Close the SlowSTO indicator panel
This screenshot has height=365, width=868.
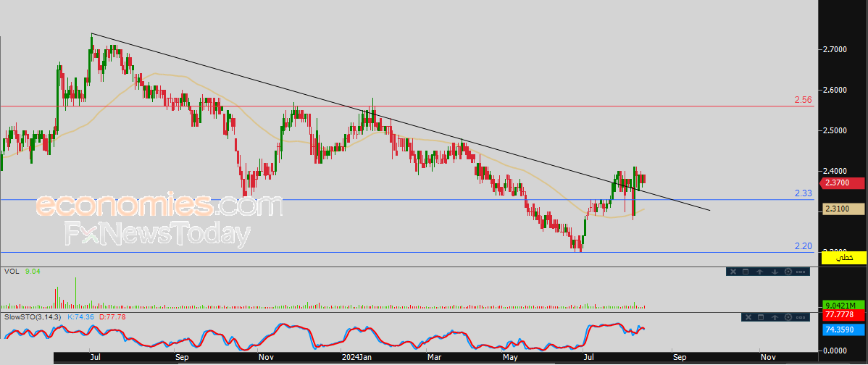[748, 317]
